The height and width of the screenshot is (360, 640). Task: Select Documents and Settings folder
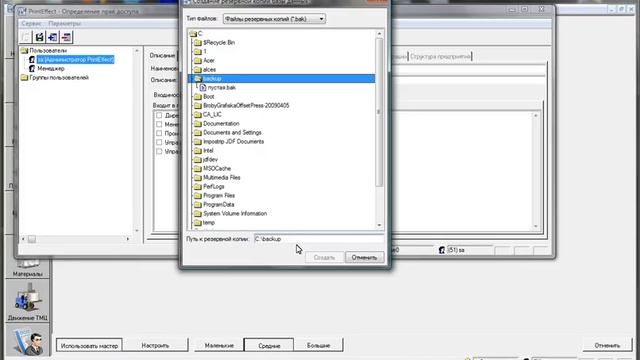click(232, 132)
